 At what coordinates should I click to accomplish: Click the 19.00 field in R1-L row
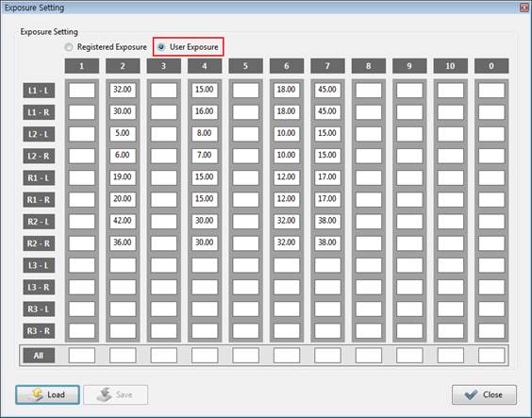pyautogui.click(x=123, y=177)
